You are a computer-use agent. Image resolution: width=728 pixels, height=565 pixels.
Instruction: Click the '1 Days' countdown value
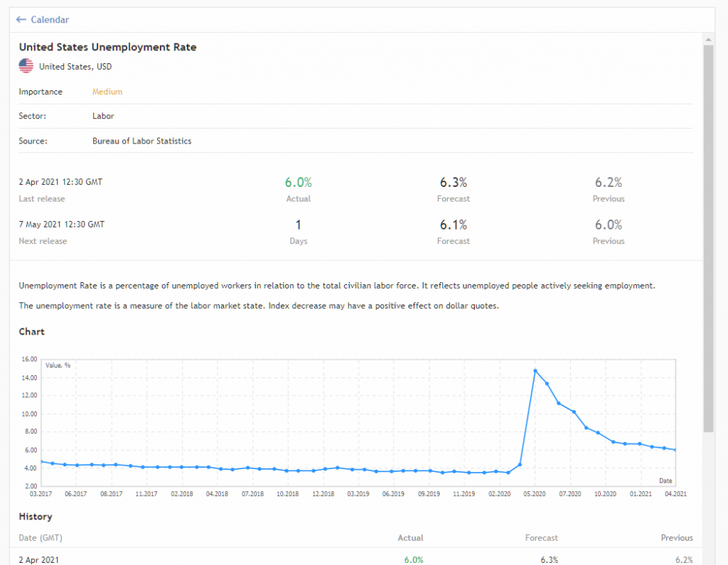pyautogui.click(x=299, y=225)
